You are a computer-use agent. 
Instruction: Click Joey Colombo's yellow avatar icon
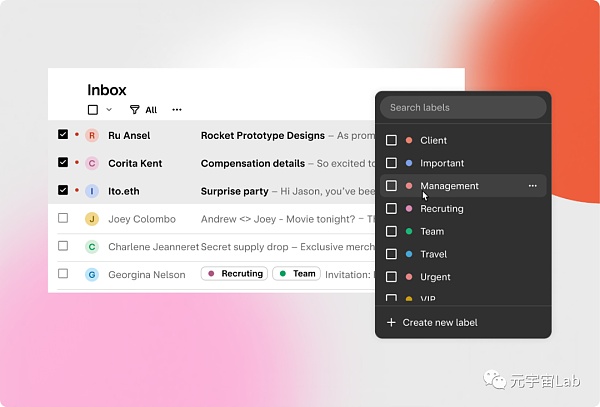coord(92,219)
